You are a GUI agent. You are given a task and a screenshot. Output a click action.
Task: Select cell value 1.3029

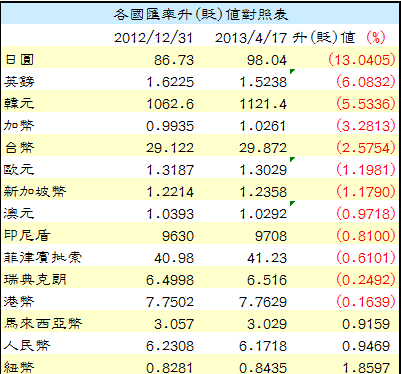tap(263, 170)
